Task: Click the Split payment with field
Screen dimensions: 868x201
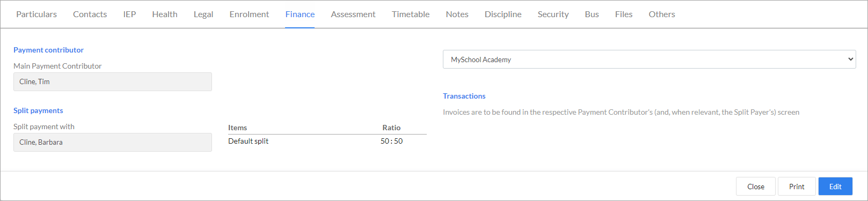Action: pos(113,143)
